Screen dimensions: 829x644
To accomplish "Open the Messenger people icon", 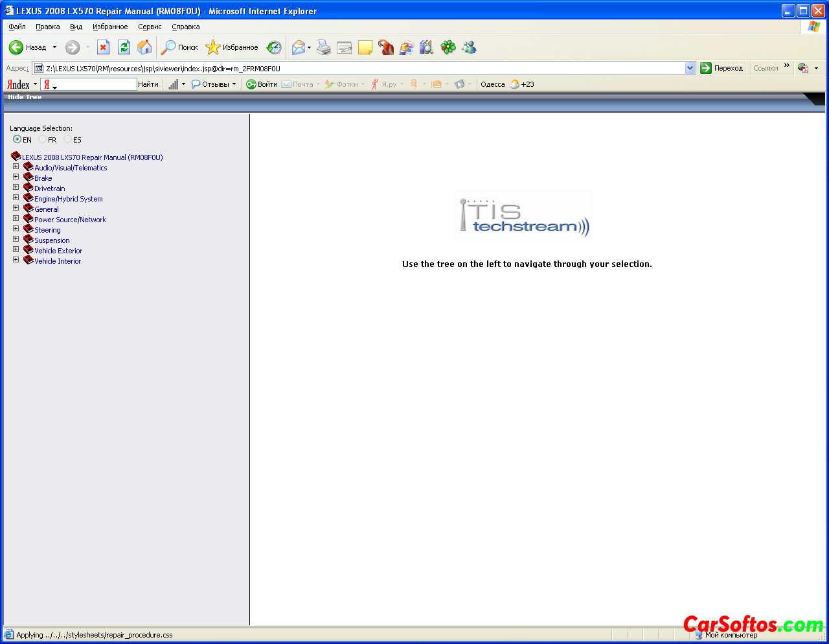I will pos(469,47).
